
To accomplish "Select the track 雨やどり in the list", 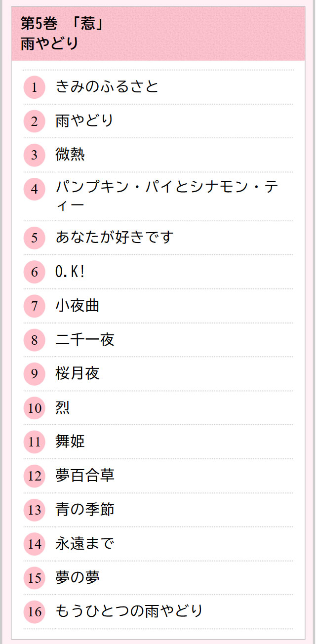I will [x=85, y=121].
